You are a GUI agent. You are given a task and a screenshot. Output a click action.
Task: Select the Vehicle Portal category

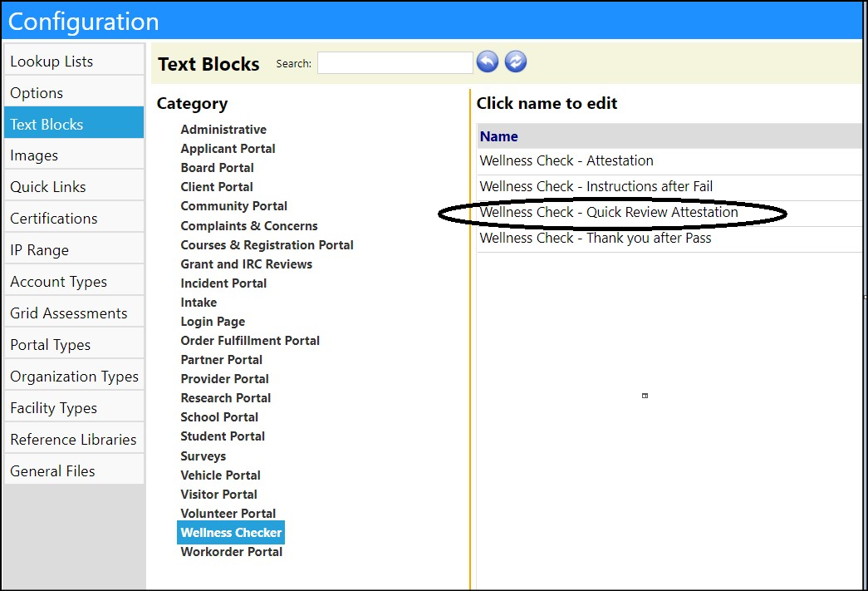coord(220,475)
